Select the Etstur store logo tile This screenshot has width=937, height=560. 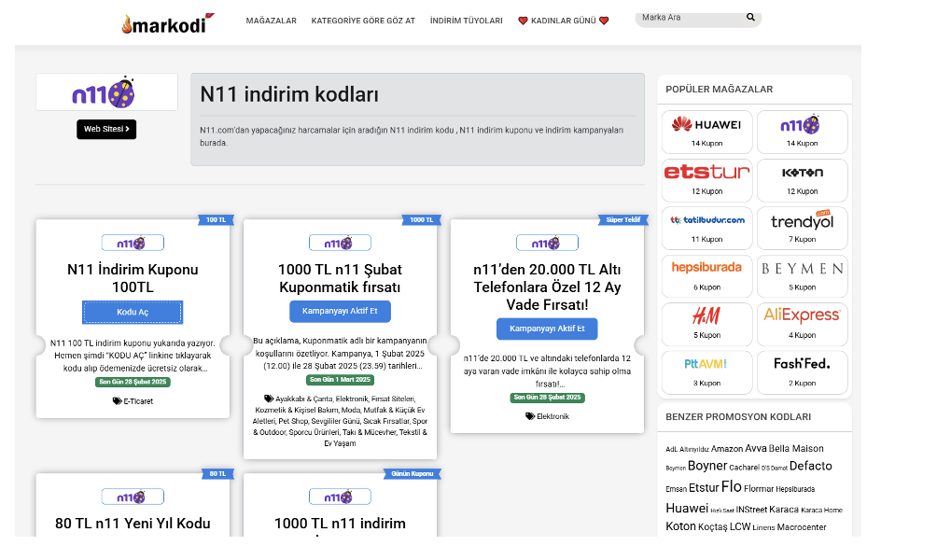(706, 173)
